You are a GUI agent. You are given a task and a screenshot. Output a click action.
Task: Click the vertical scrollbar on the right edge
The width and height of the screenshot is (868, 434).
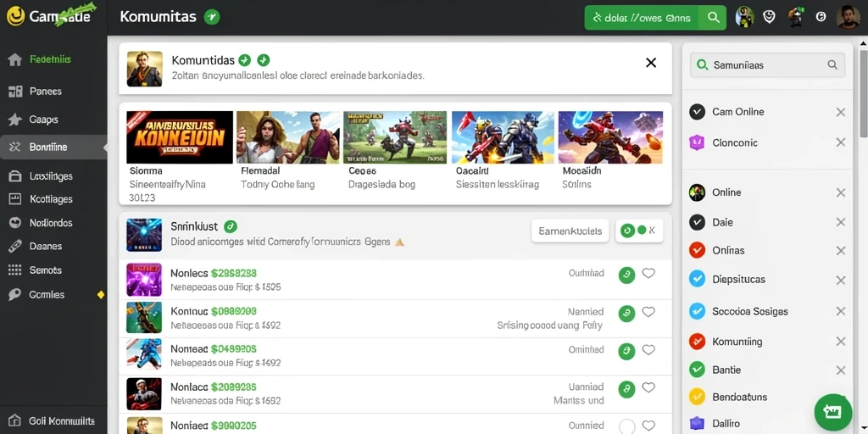click(863, 93)
